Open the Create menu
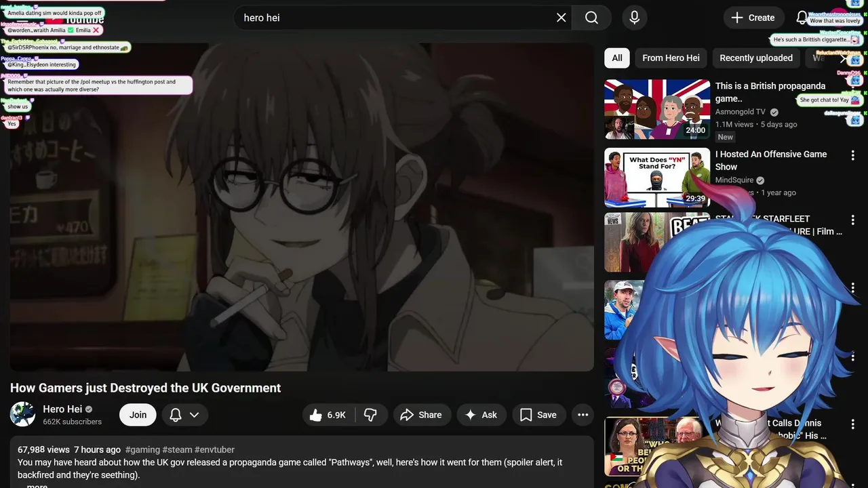The height and width of the screenshot is (488, 868). point(753,18)
